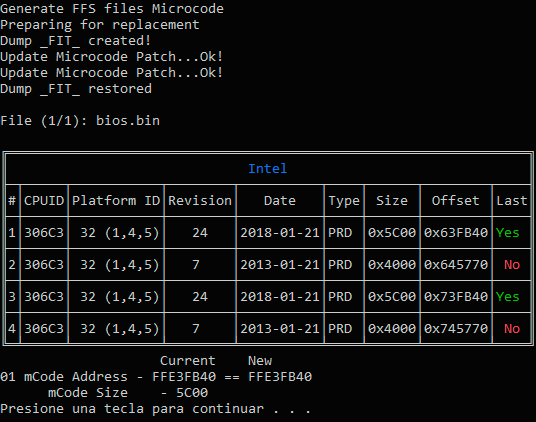Click the Platform ID column header
Image resolution: width=536 pixels, height=422 pixels.
point(116,201)
